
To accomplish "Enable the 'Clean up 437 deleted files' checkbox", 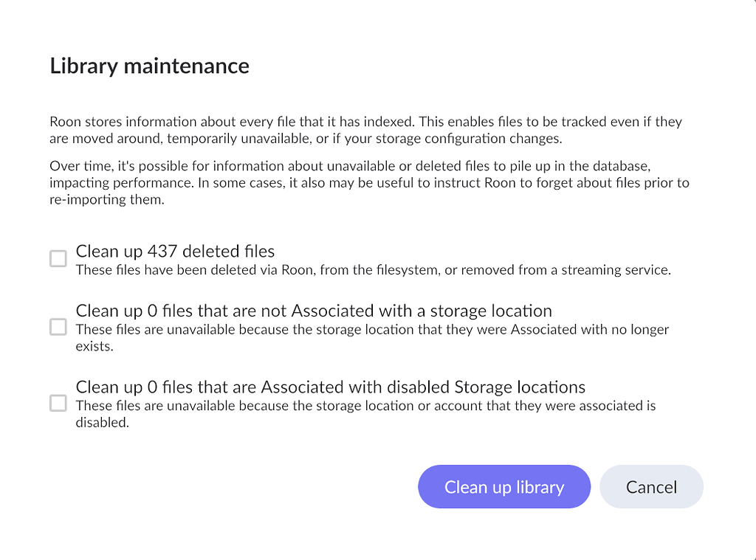I will pos(58,258).
